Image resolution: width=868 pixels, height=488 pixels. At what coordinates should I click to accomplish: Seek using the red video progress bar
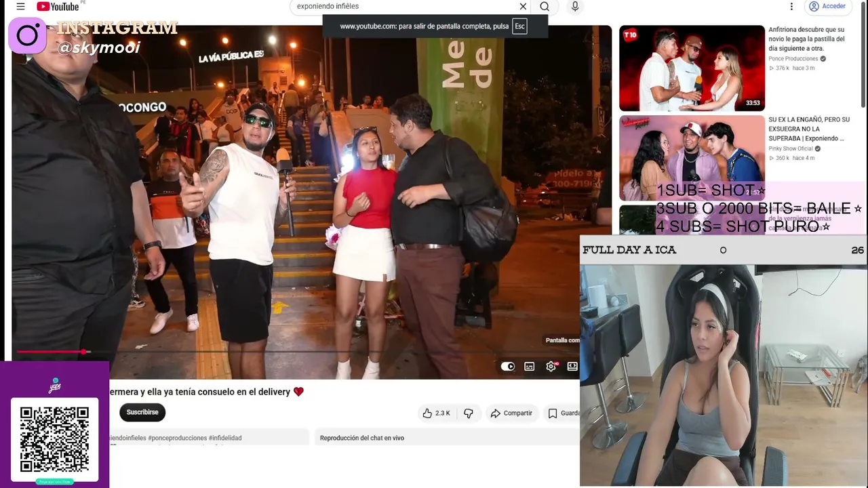(x=298, y=352)
